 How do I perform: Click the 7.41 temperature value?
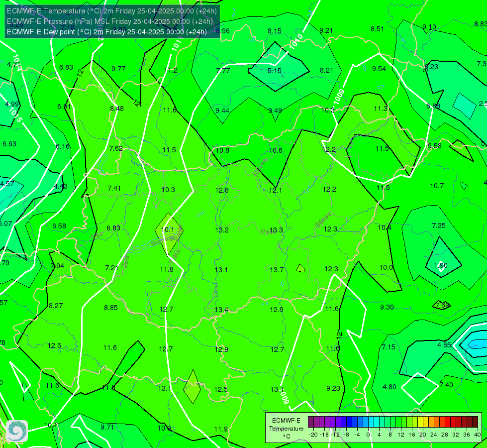[x=114, y=188]
